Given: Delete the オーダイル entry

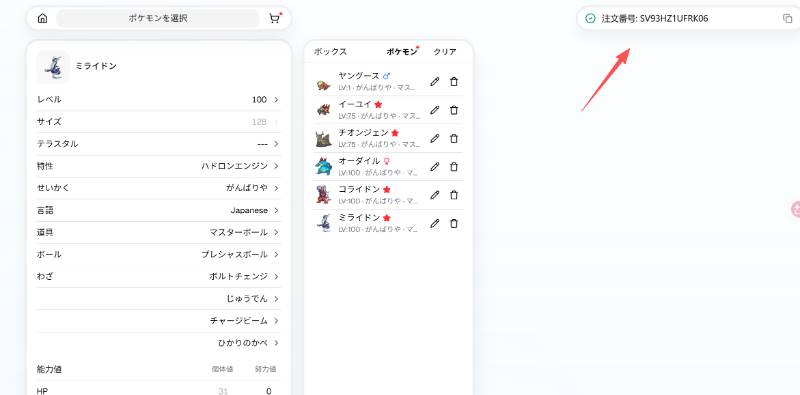Looking at the screenshot, I should click(x=454, y=166).
